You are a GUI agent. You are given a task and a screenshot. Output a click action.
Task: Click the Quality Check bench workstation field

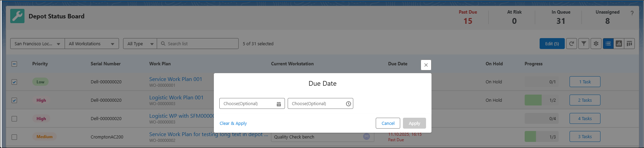click(322, 137)
